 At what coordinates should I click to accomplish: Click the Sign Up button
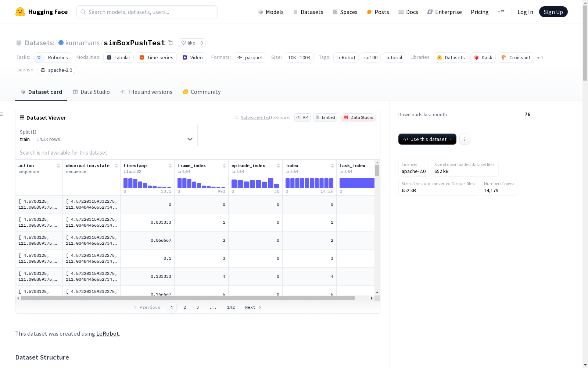[553, 12]
